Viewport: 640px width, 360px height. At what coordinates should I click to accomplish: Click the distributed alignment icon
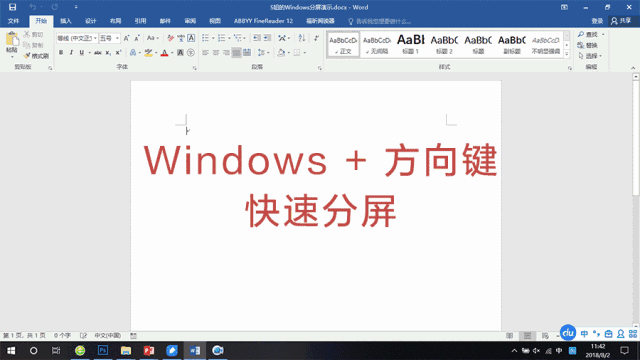pyautogui.click(x=247, y=53)
